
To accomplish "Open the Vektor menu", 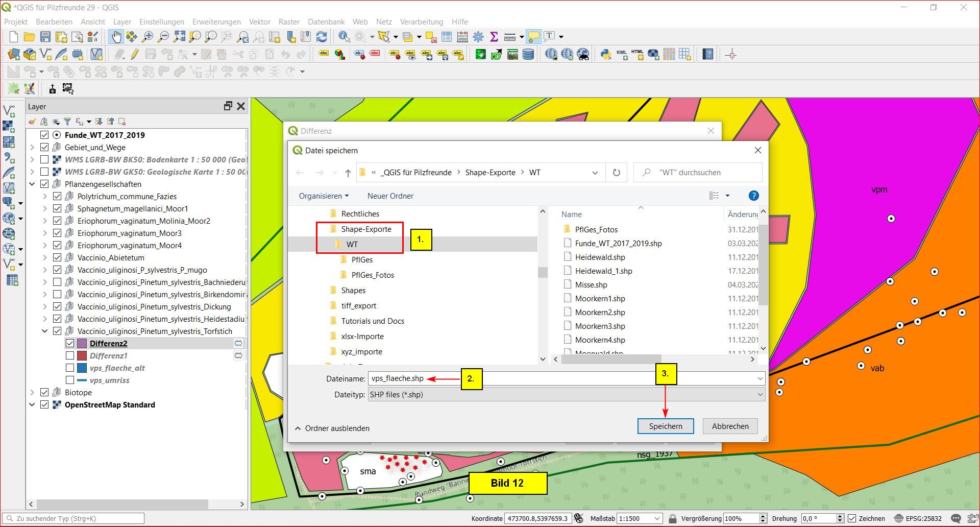I will (259, 21).
